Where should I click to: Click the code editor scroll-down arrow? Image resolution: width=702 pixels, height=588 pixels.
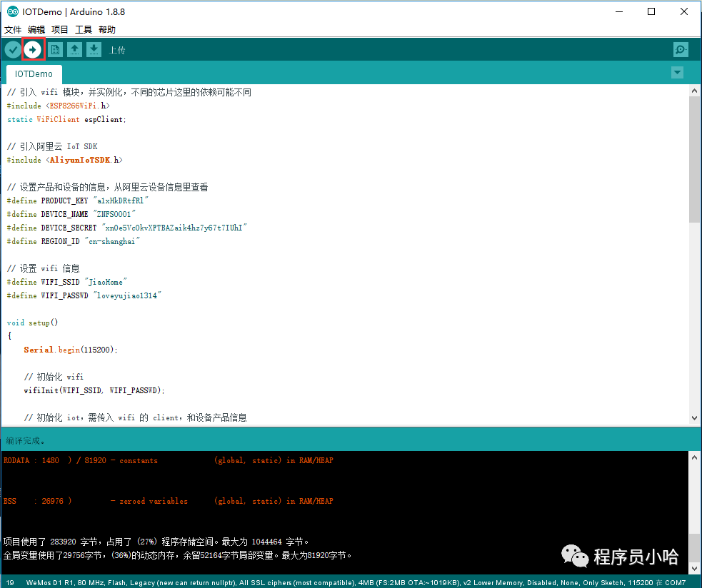click(x=694, y=418)
